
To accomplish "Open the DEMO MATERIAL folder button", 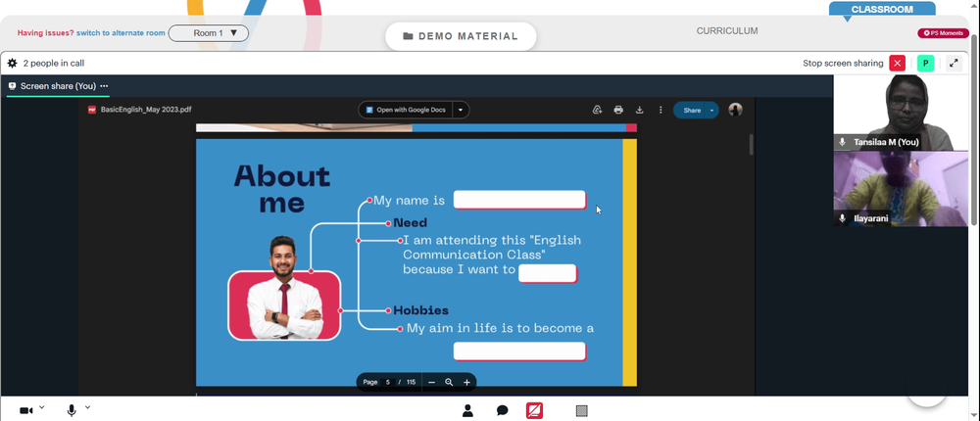I will coord(461,36).
